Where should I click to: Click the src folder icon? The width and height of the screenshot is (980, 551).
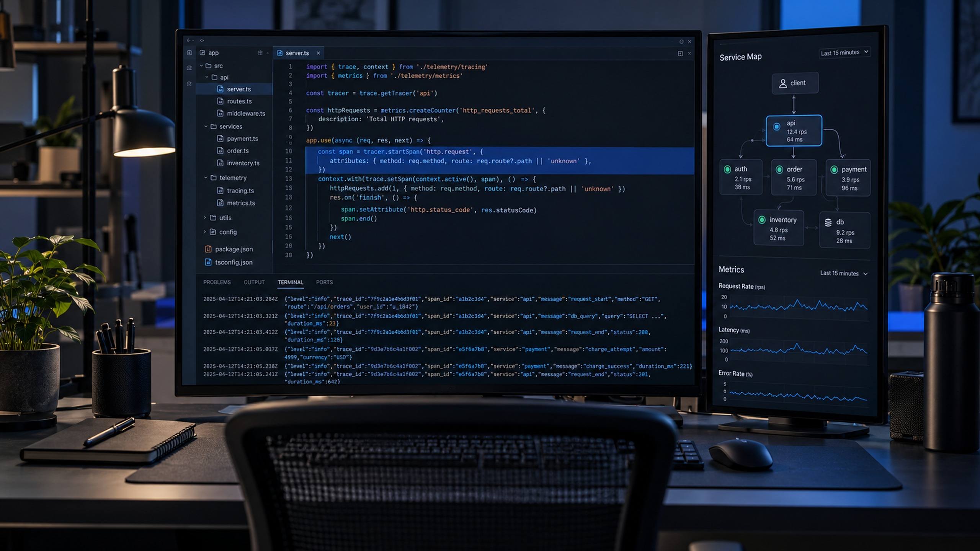pos(209,66)
